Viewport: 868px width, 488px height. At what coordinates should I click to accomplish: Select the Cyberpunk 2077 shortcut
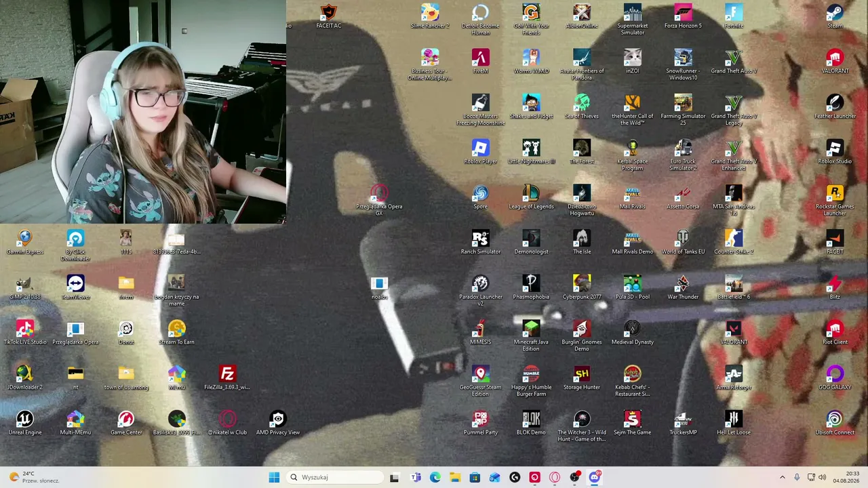click(582, 288)
